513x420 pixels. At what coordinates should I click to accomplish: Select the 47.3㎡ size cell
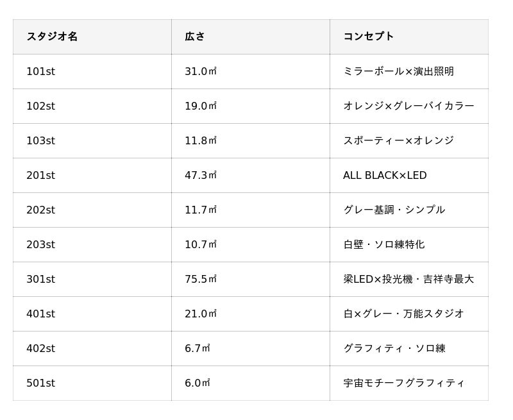coord(201,175)
